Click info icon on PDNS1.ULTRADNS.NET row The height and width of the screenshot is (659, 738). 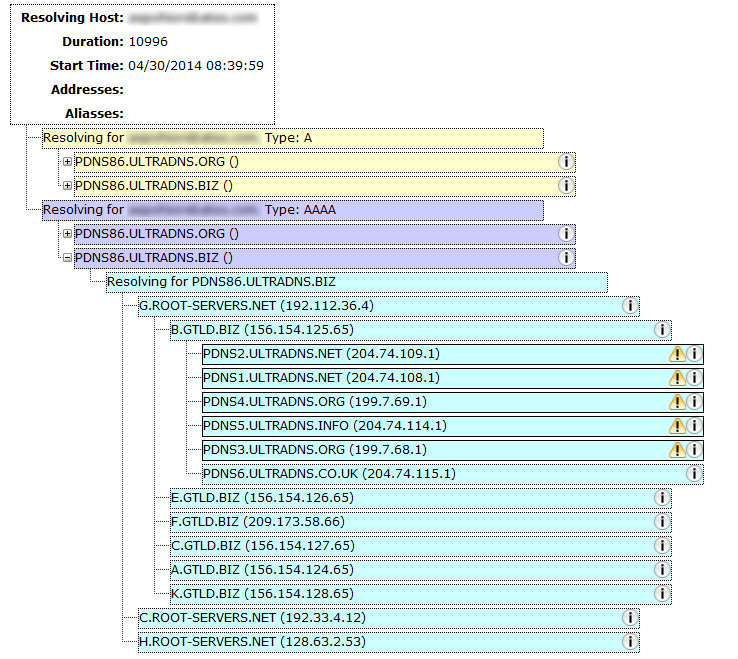(x=694, y=378)
